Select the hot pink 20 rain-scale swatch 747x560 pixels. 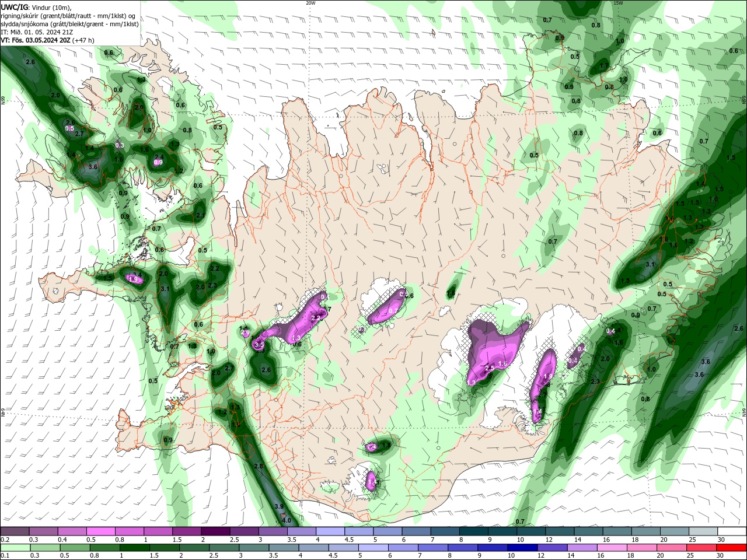pos(671,548)
